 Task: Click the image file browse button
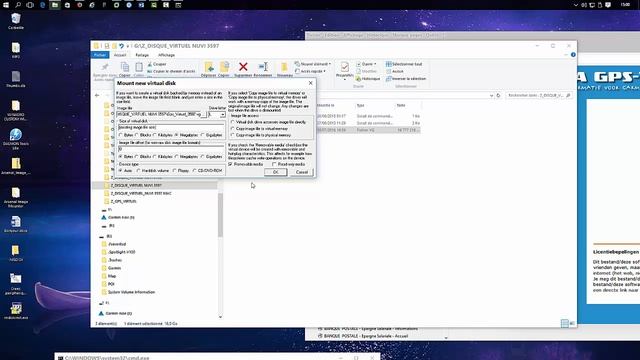coord(204,115)
